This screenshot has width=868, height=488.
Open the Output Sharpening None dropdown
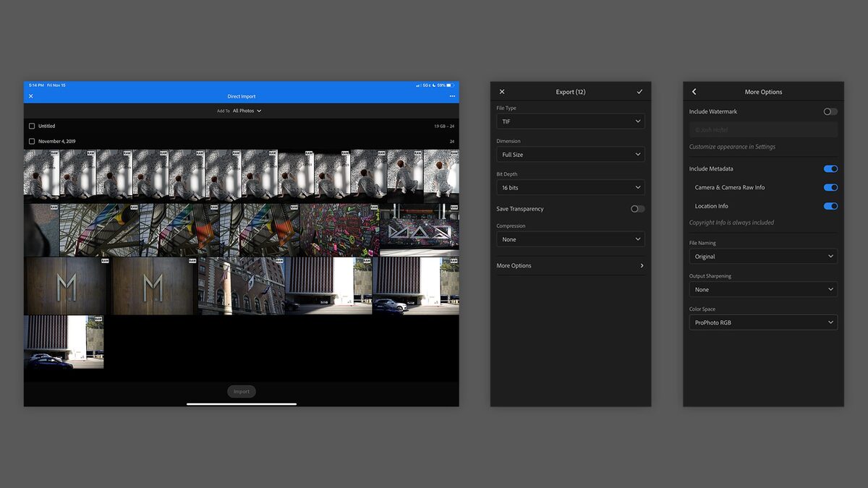763,289
